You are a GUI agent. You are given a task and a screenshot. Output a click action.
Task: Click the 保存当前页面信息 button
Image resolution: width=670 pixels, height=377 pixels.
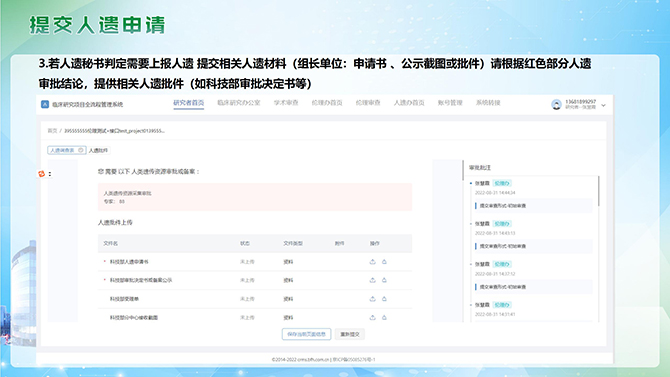[x=306, y=334]
